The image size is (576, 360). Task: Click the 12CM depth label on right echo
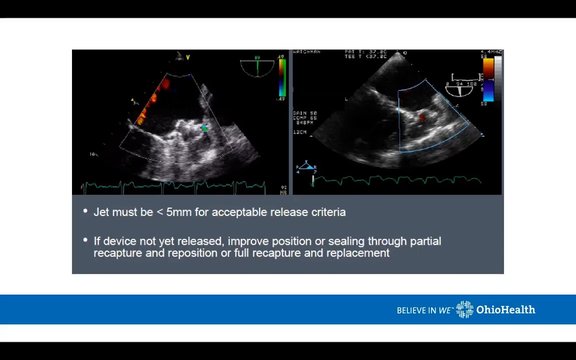tap(299, 132)
